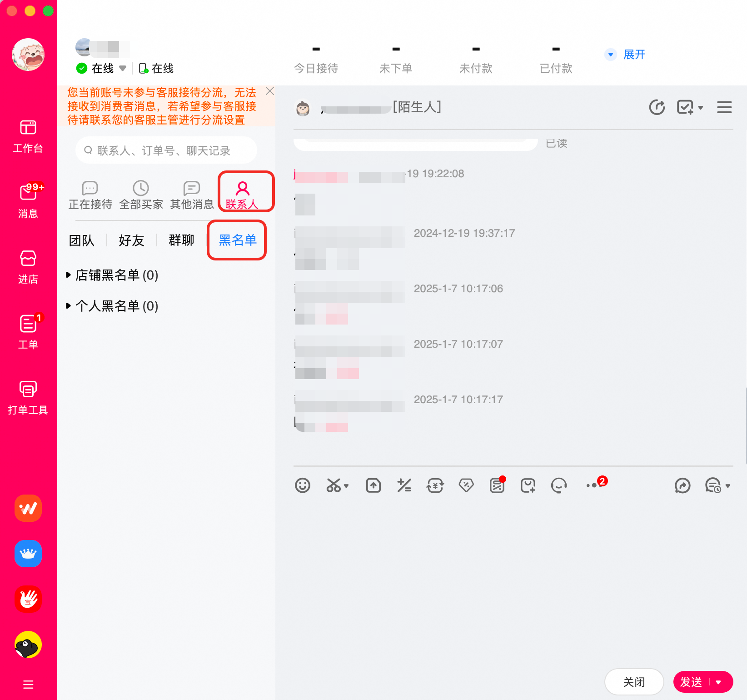
Task: Select the 团队 sub-tab
Action: [82, 240]
